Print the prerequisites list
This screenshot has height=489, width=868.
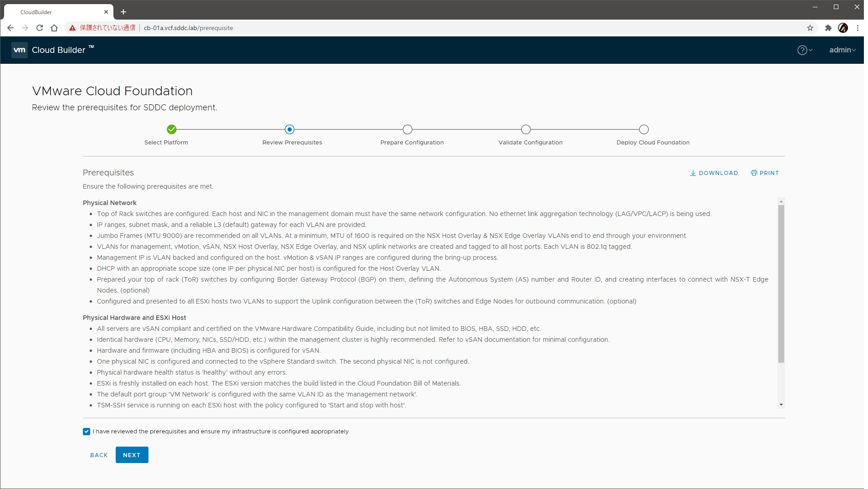[x=765, y=173]
